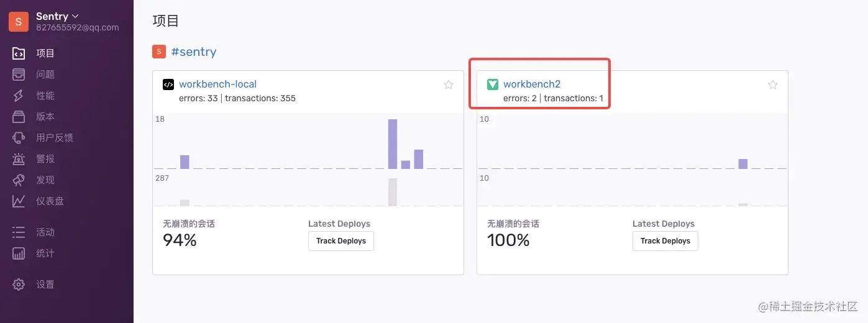The height and width of the screenshot is (323, 868).
Task: Click Track Deploys under workbench2
Action: click(665, 241)
